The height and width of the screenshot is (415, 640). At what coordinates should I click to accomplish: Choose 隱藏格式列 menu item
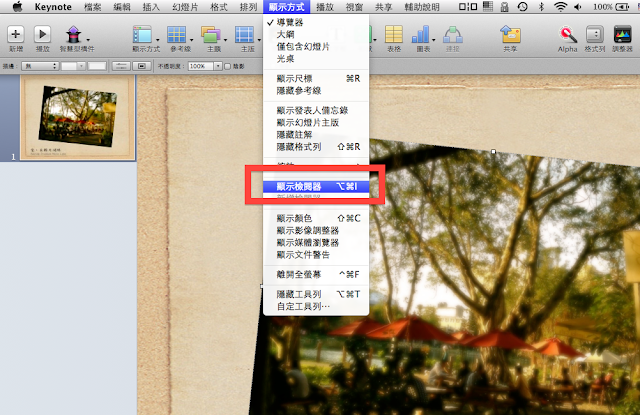pos(316,147)
